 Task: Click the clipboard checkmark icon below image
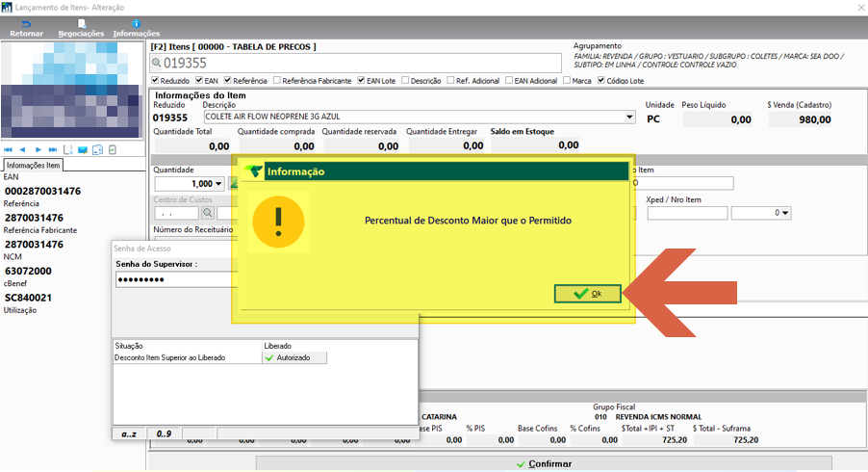[x=113, y=149]
